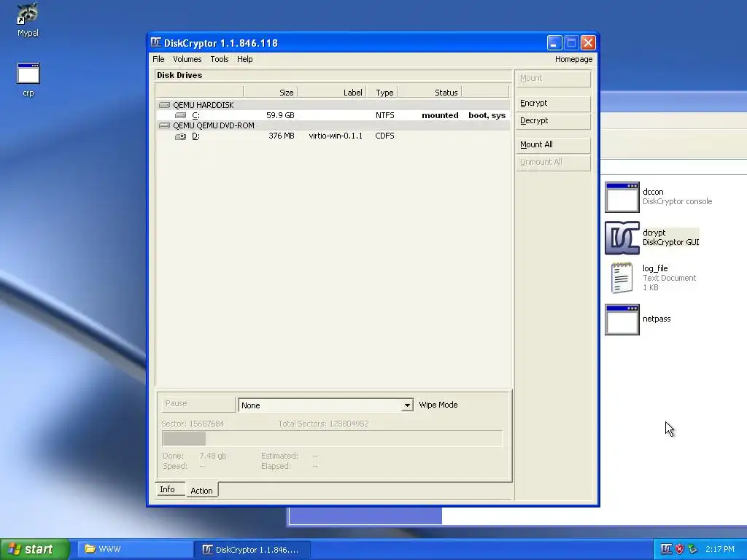
Task: Click the 2:17 PM system clock
Action: (720, 549)
